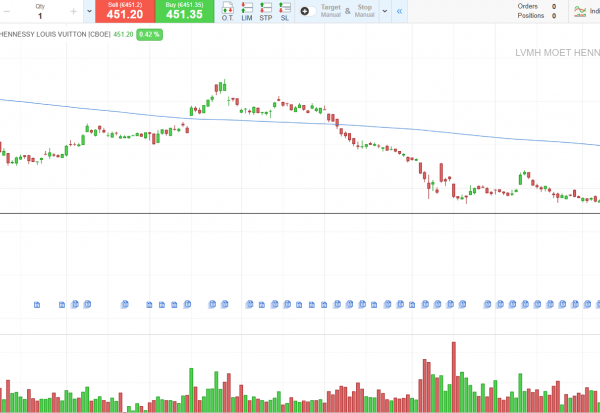Toggle the Target & Stop switch
This screenshot has height=413, width=600.
[x=308, y=11]
